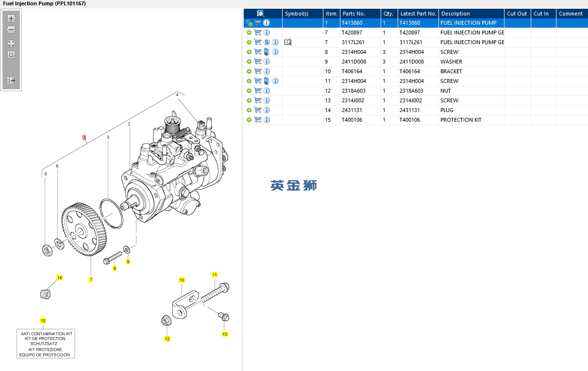588x371 pixels.
Task: Click the Comment column header
Action: 571,14
